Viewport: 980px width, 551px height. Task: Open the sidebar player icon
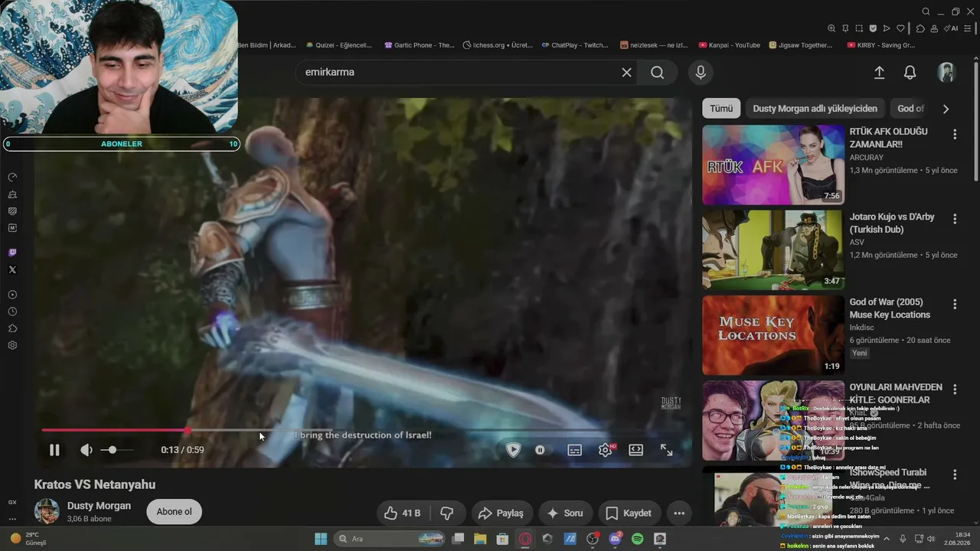pos(12,295)
